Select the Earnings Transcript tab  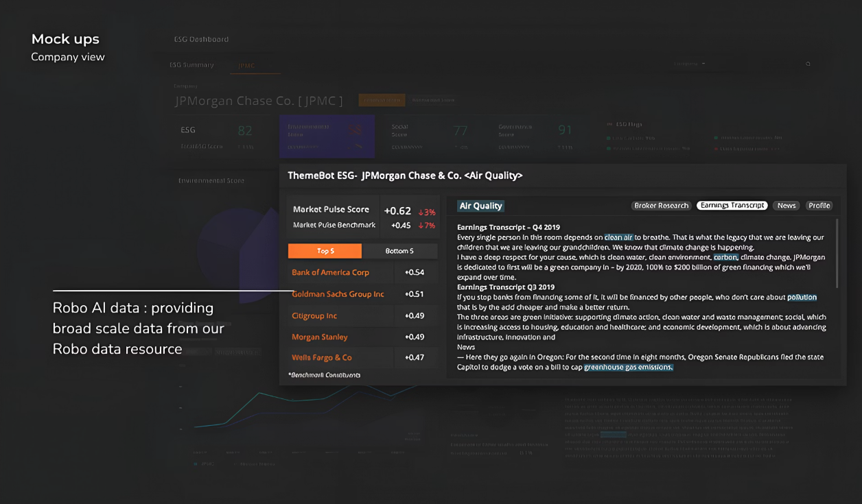(732, 206)
